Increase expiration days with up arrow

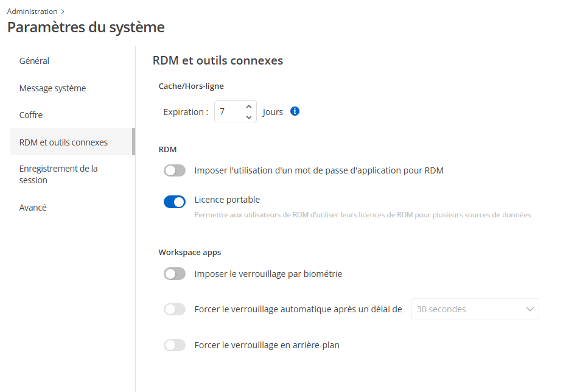pos(248,107)
